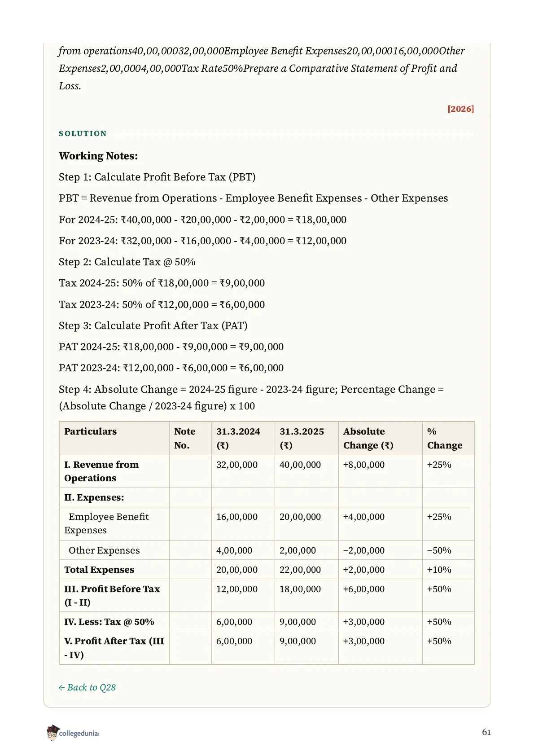Select the Total Expenses row label
This screenshot has height=756, width=534.
pos(99,570)
